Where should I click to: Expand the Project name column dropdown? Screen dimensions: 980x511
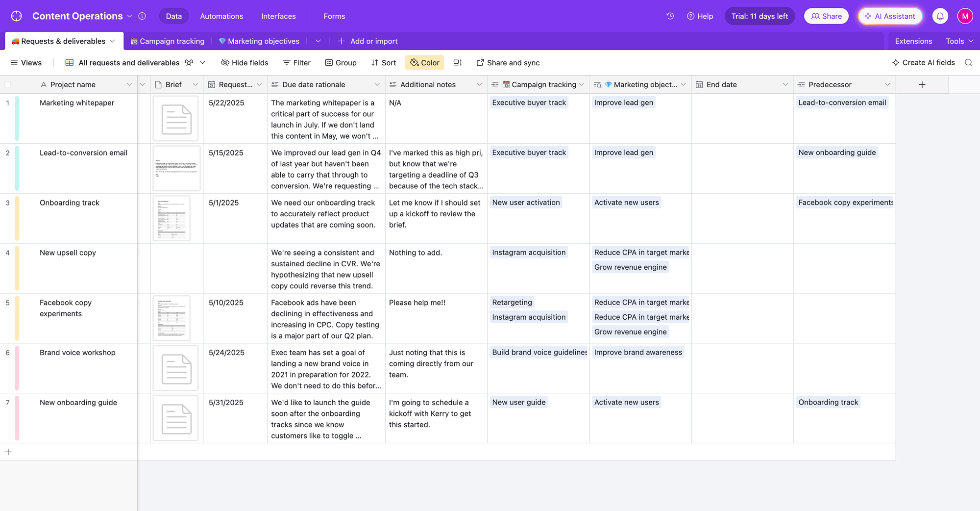(x=129, y=85)
